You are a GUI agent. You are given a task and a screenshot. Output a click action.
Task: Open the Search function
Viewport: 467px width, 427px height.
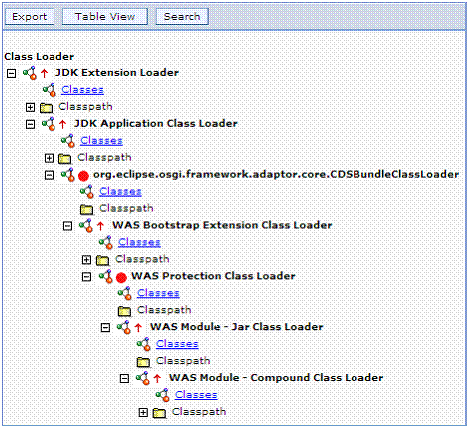pos(182,17)
